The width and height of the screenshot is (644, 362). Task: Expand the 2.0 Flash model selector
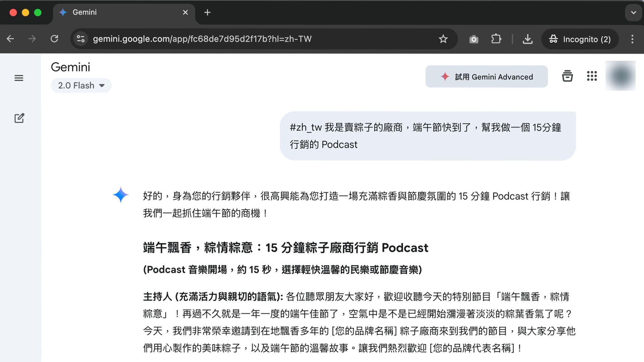81,85
